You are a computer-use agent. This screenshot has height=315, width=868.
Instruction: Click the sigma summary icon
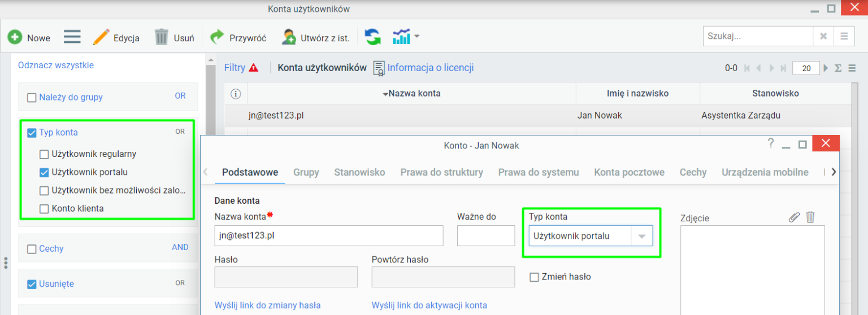pyautogui.click(x=838, y=68)
